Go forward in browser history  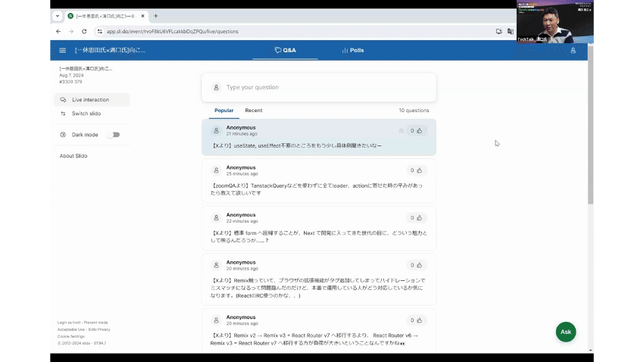[71, 31]
